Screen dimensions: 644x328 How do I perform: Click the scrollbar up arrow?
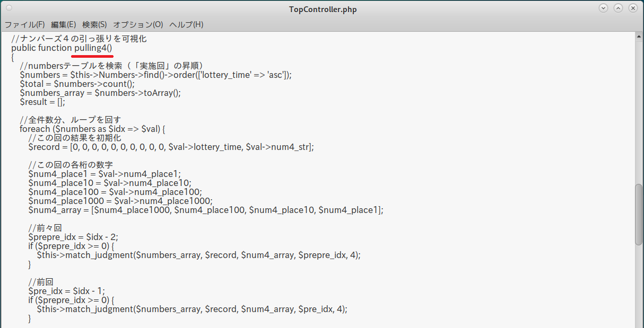639,36
